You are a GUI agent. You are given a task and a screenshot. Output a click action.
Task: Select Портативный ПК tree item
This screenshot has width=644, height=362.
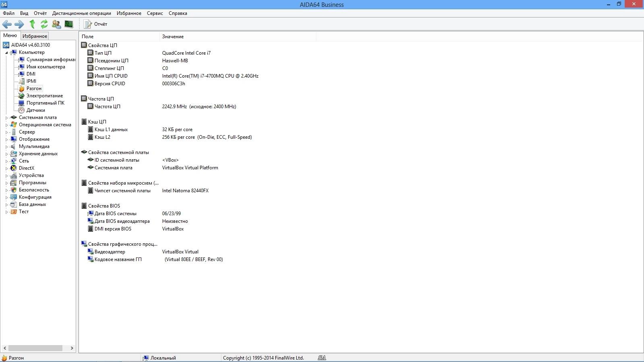pos(45,103)
